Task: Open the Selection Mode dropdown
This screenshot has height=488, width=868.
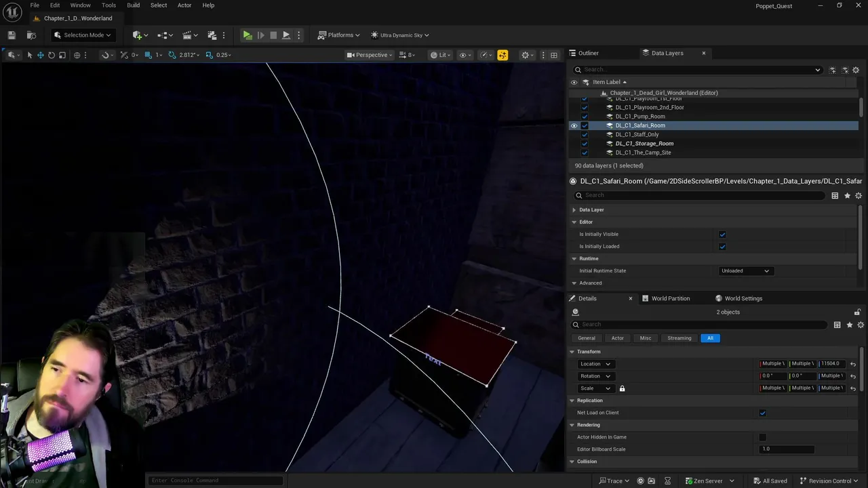Action: coord(83,35)
